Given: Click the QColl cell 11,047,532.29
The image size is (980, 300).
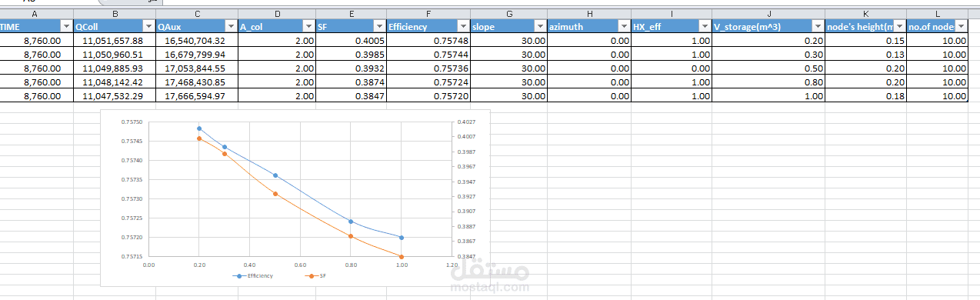Looking at the screenshot, I should [x=115, y=95].
